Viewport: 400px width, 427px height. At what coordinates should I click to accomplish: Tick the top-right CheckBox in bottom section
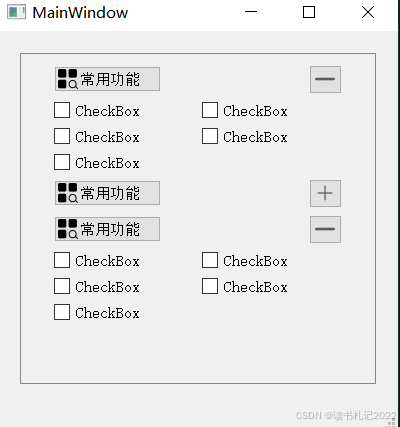pos(210,260)
